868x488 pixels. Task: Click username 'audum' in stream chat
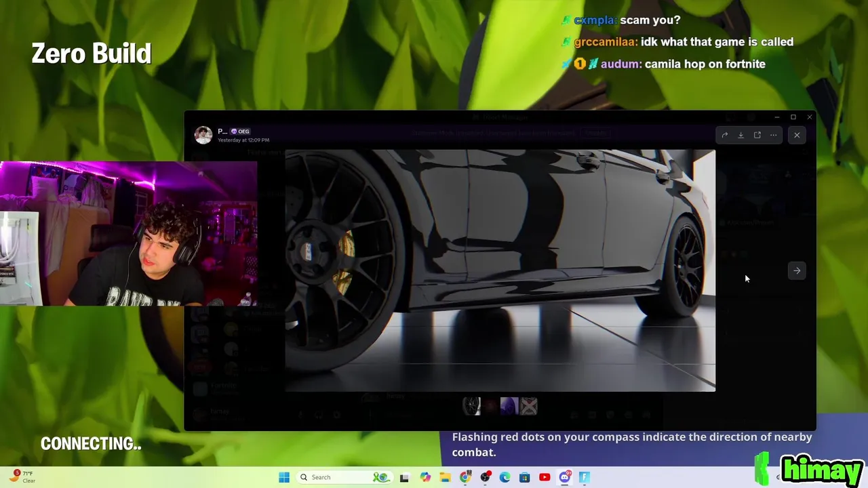[620, 64]
